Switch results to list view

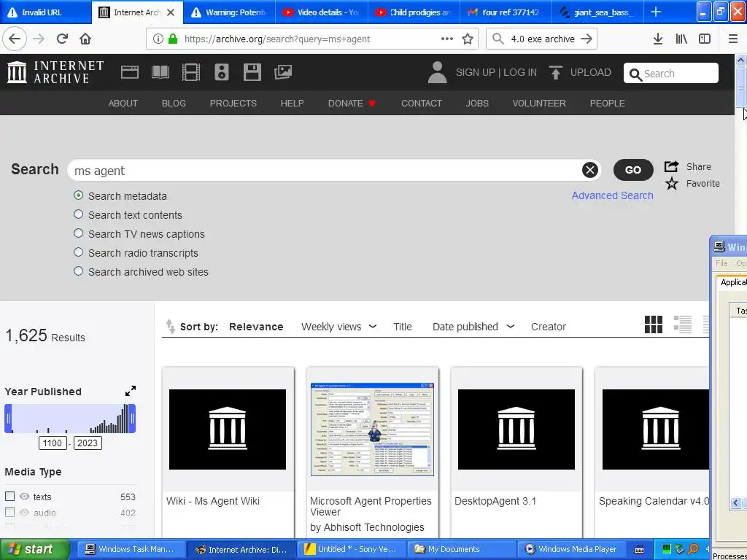(683, 324)
